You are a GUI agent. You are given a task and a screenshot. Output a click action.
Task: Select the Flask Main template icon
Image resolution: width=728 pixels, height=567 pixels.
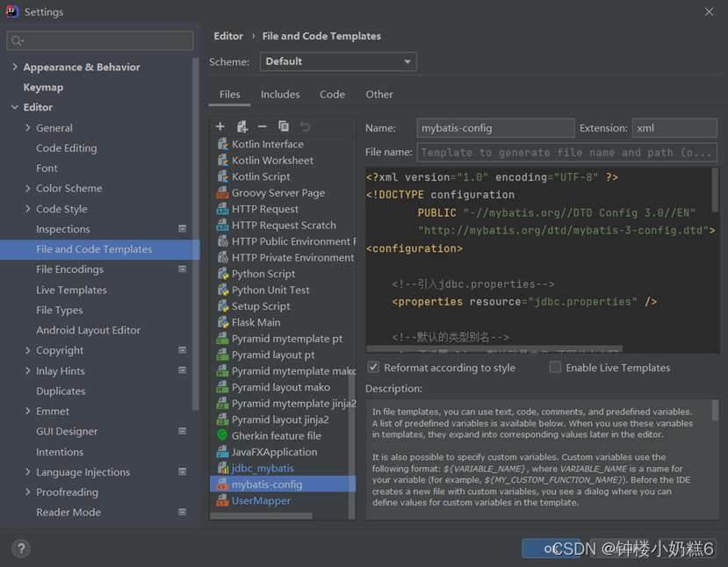pyautogui.click(x=223, y=322)
